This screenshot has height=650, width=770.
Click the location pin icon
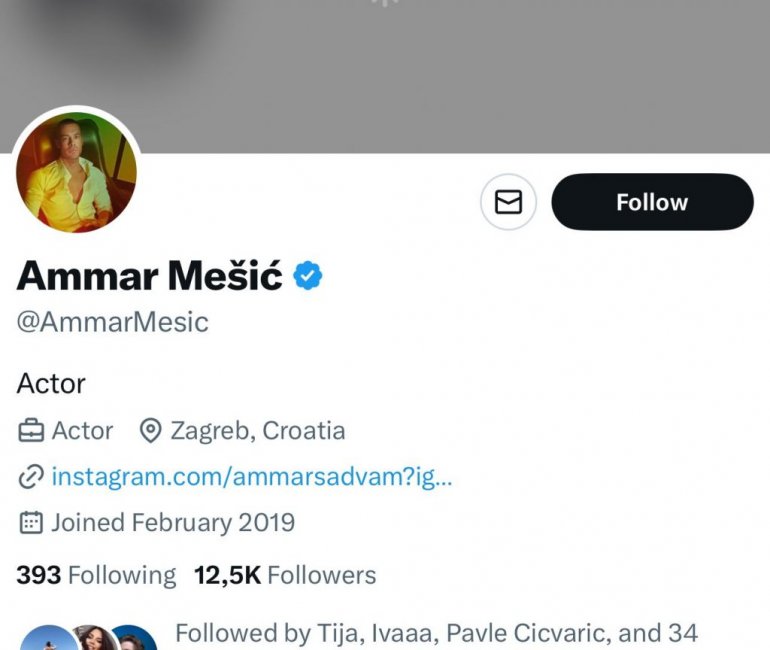tap(150, 431)
